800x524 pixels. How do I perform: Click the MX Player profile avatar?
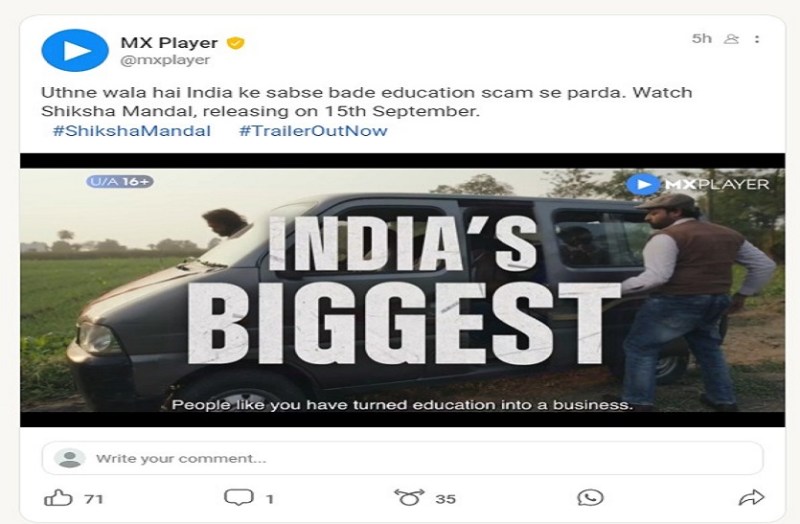click(75, 51)
